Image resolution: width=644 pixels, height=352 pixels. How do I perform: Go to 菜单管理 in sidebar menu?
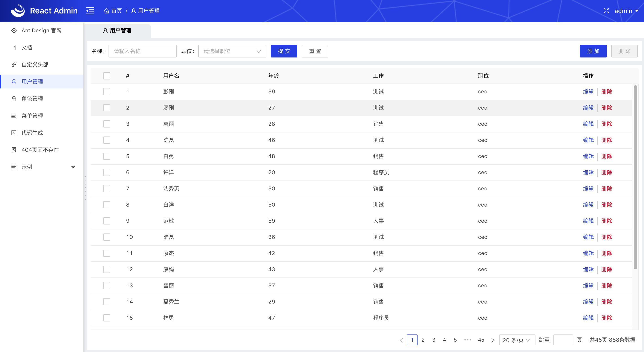coord(32,116)
